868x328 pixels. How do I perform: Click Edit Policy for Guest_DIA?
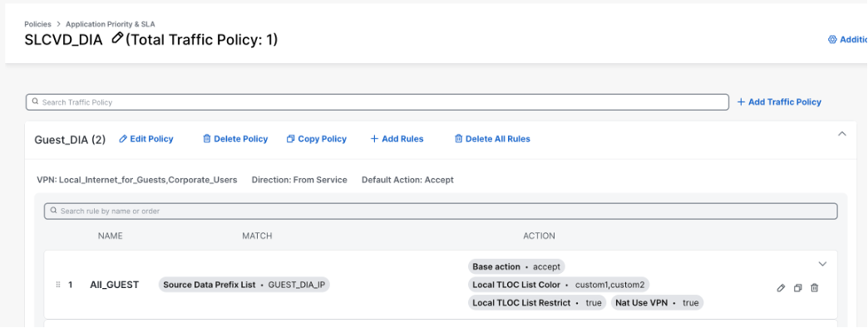146,139
